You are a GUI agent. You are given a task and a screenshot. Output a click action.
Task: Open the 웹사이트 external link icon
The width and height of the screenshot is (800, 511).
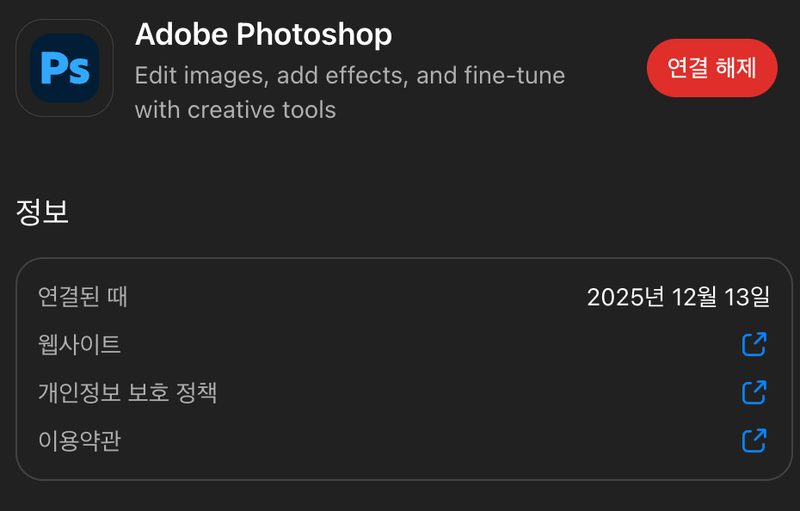754,344
